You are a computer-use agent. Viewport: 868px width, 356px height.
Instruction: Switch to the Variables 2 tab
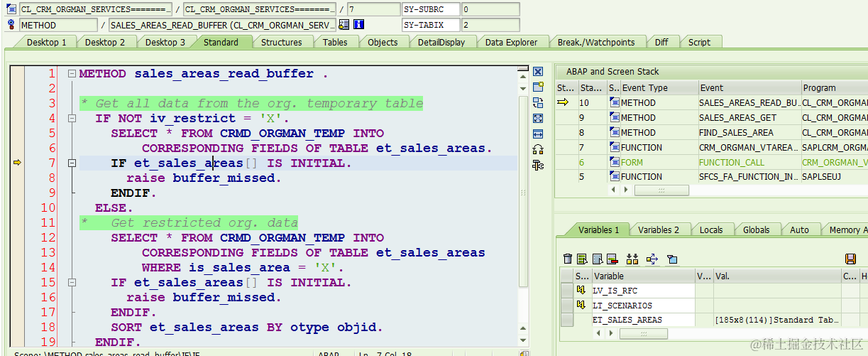pos(659,230)
